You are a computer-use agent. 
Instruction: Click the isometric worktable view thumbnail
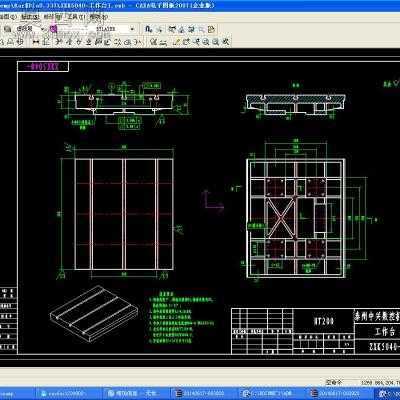94,313
